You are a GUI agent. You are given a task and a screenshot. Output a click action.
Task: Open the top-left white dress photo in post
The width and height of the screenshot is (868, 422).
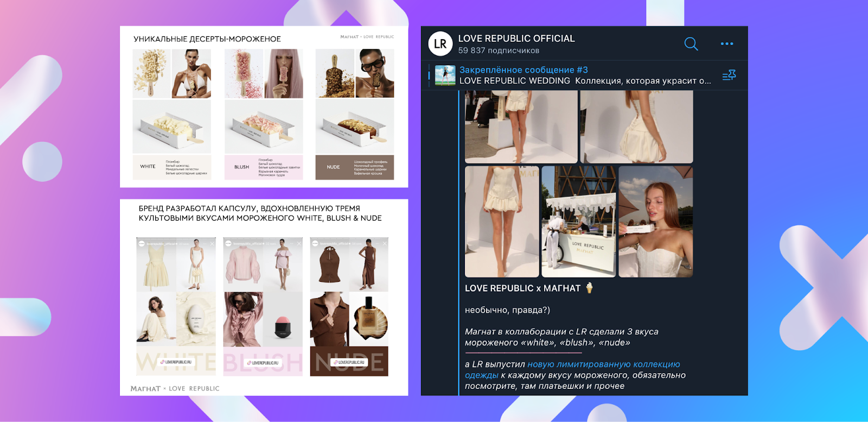pyautogui.click(x=521, y=127)
